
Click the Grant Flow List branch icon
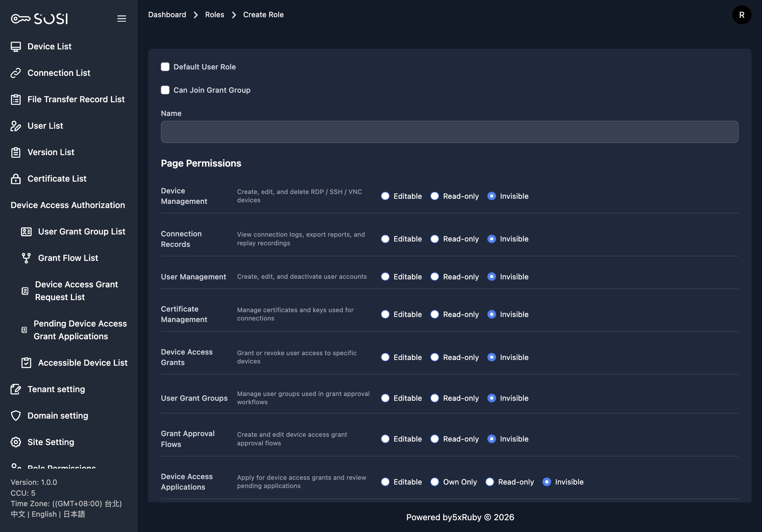click(26, 258)
